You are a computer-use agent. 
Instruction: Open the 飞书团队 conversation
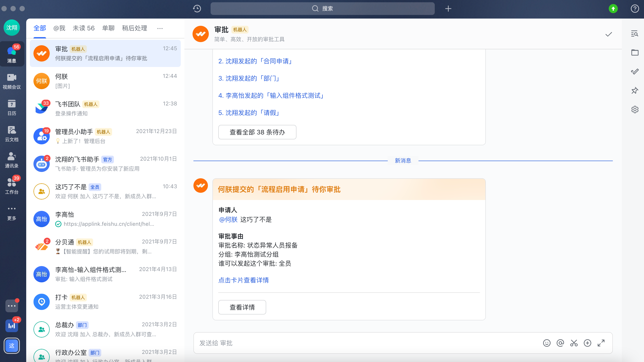[x=105, y=108]
